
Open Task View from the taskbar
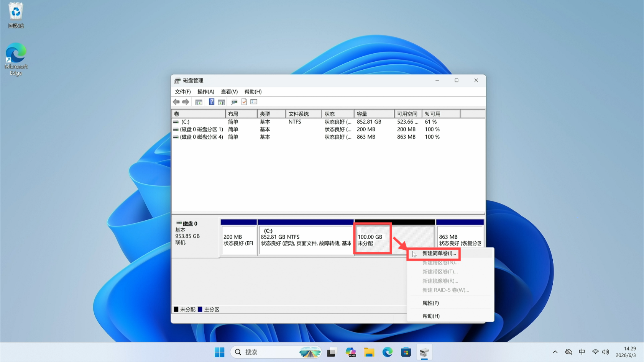point(332,352)
